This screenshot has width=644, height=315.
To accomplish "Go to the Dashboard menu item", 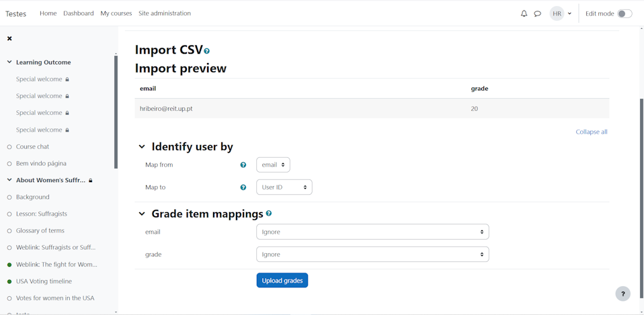I will tap(78, 13).
